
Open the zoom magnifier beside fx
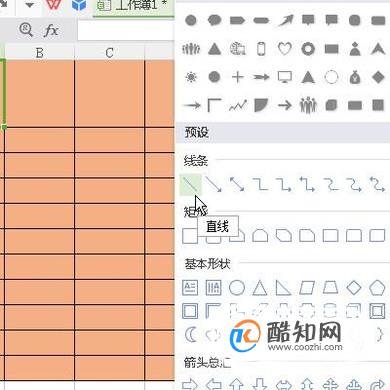(x=26, y=30)
